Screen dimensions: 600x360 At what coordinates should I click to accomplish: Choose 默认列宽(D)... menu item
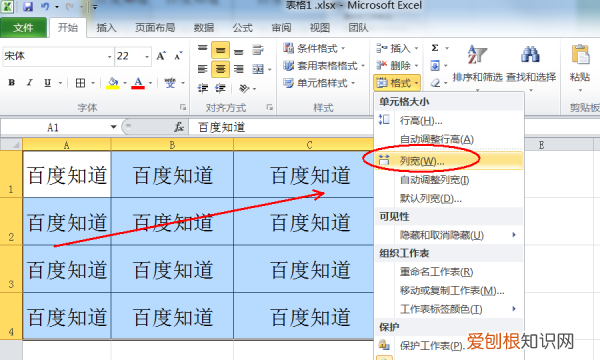448,198
